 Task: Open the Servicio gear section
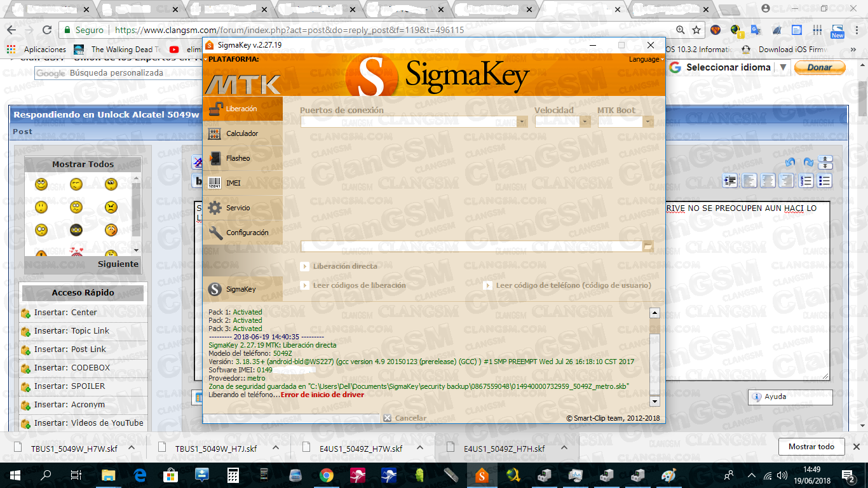pyautogui.click(x=243, y=208)
